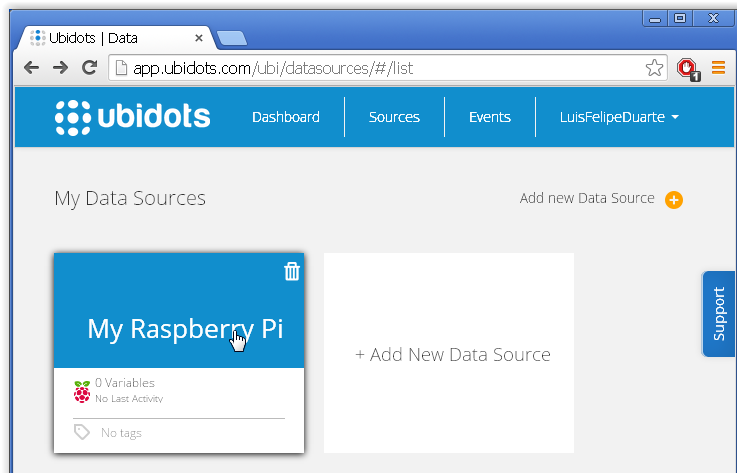Click the address bar URL field
Viewport: 738px width, 473px height.
[x=387, y=68]
